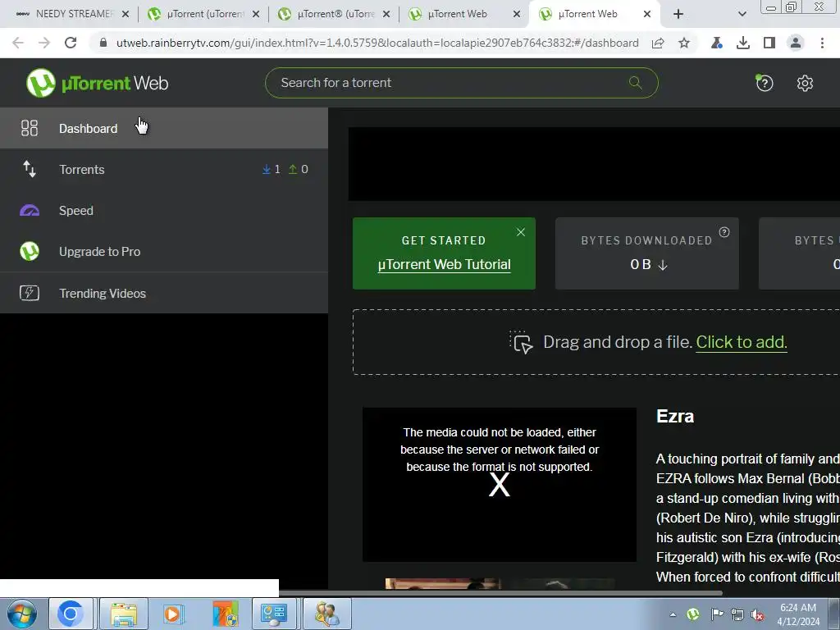The width and height of the screenshot is (840, 630).
Task: Open the Chrome three-dot menu
Action: coord(822,43)
